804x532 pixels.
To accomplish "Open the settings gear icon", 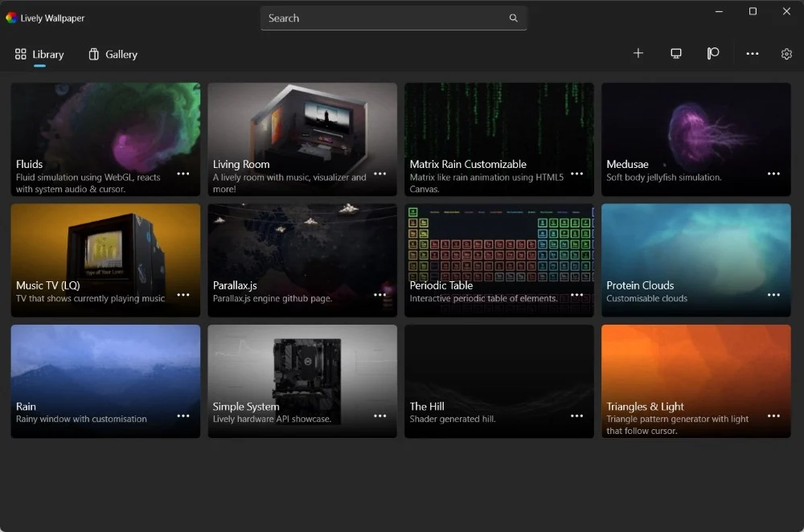I will coord(786,54).
